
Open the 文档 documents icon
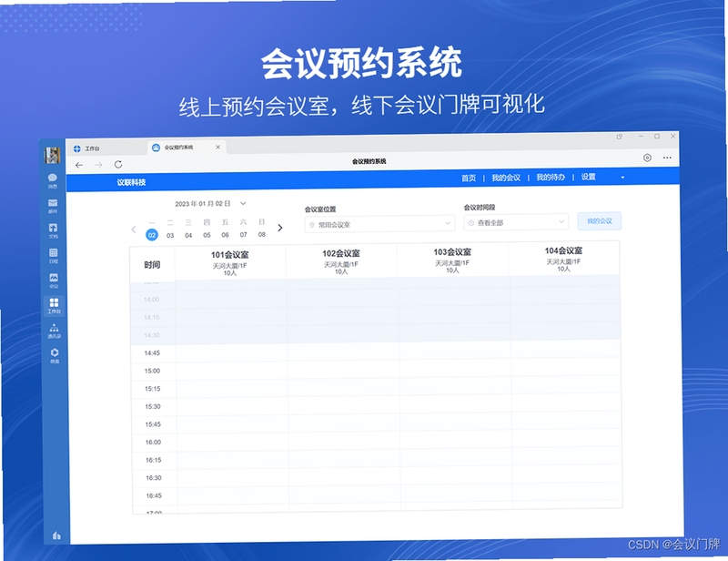53,230
